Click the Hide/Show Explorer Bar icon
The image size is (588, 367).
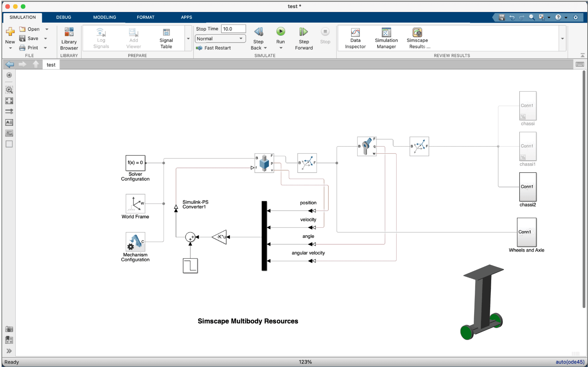(x=9, y=75)
